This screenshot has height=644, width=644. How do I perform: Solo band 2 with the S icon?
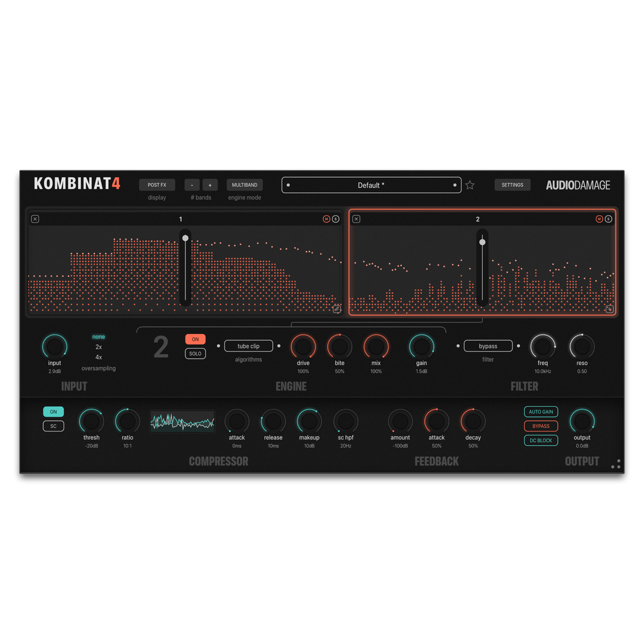[609, 219]
